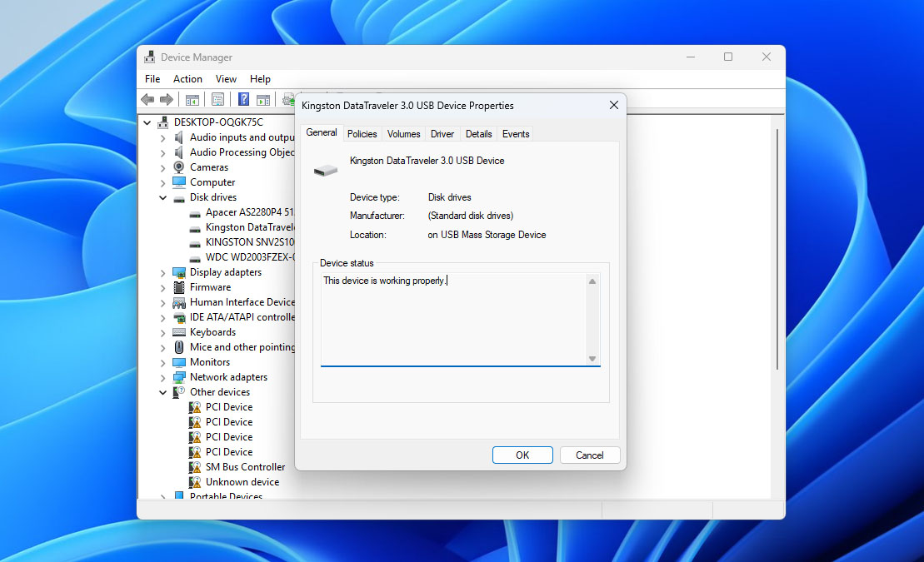Switch to the Volumes tab
The height and width of the screenshot is (562, 924).
[x=403, y=134]
